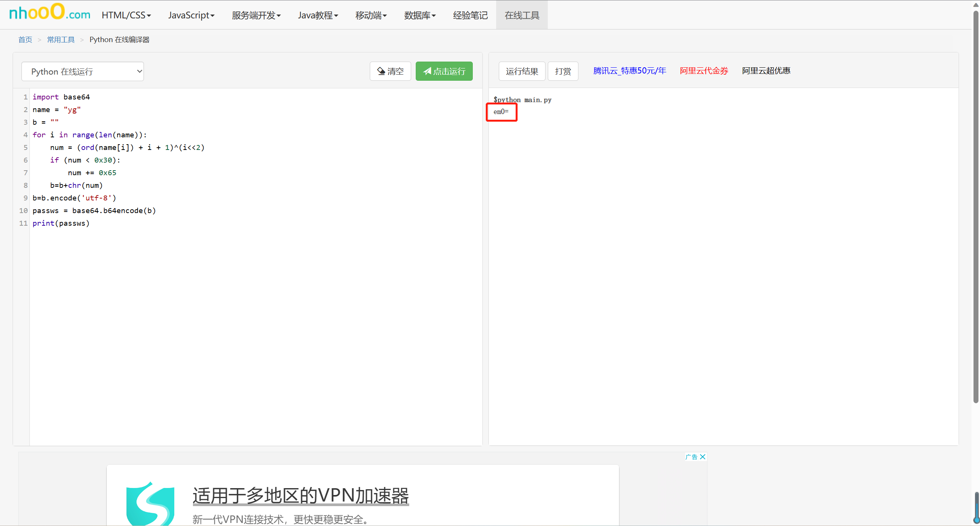This screenshot has width=980, height=526.
Task: Go to 首页 via the breadcrumb
Action: pos(25,40)
